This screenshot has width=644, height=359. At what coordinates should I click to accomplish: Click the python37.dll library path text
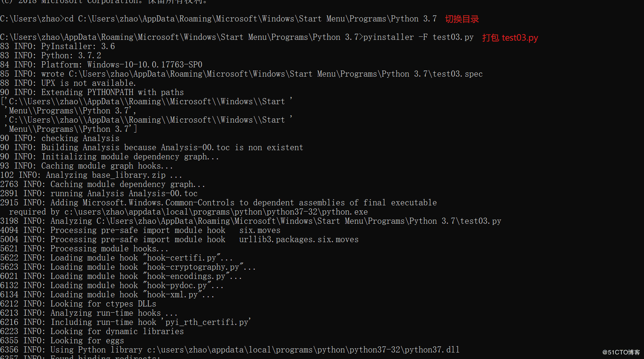pyautogui.click(x=303, y=350)
